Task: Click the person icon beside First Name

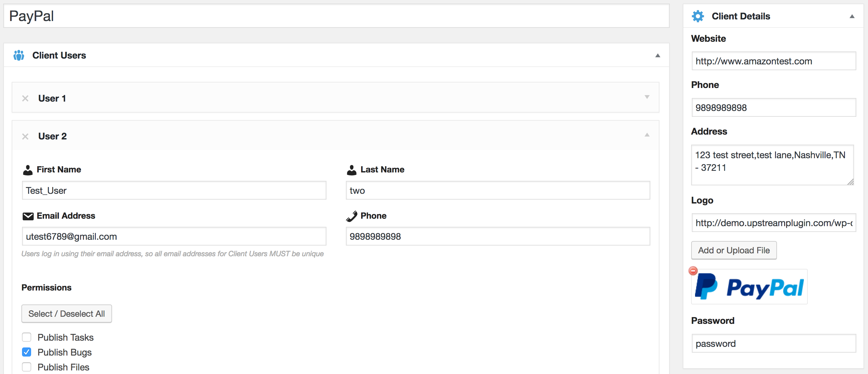Action: point(28,170)
